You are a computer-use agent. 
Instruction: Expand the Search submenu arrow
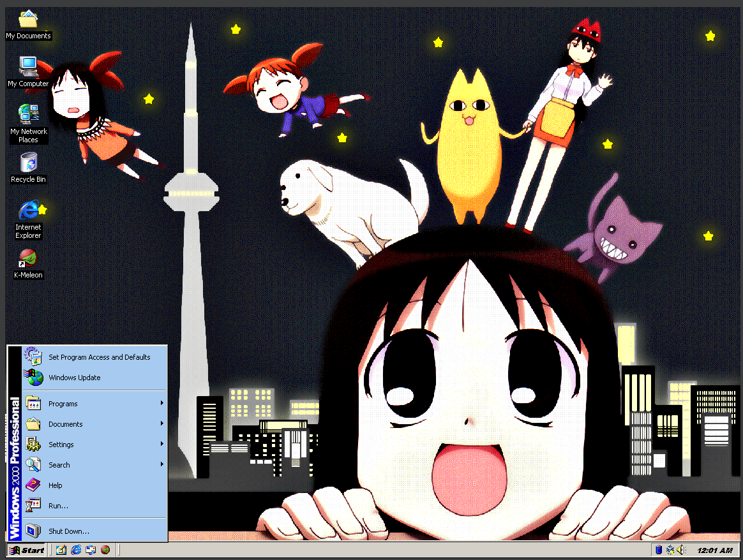(161, 464)
